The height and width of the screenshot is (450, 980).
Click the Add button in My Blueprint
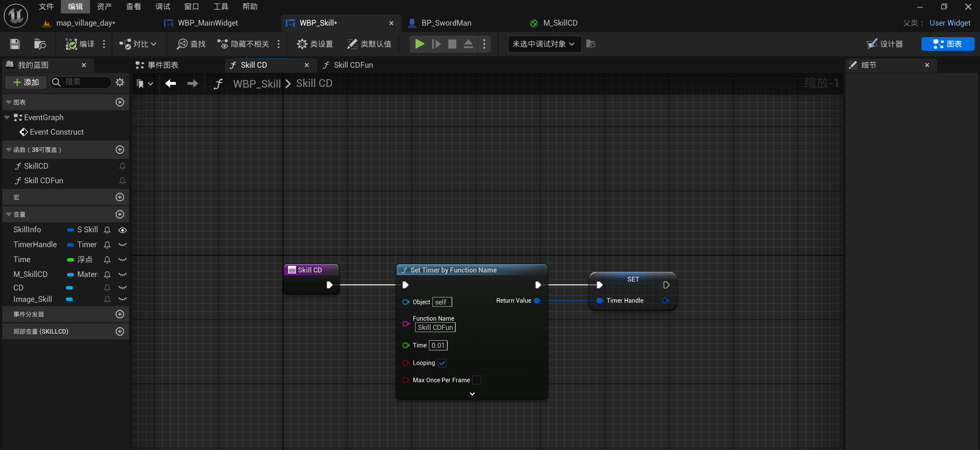click(26, 82)
